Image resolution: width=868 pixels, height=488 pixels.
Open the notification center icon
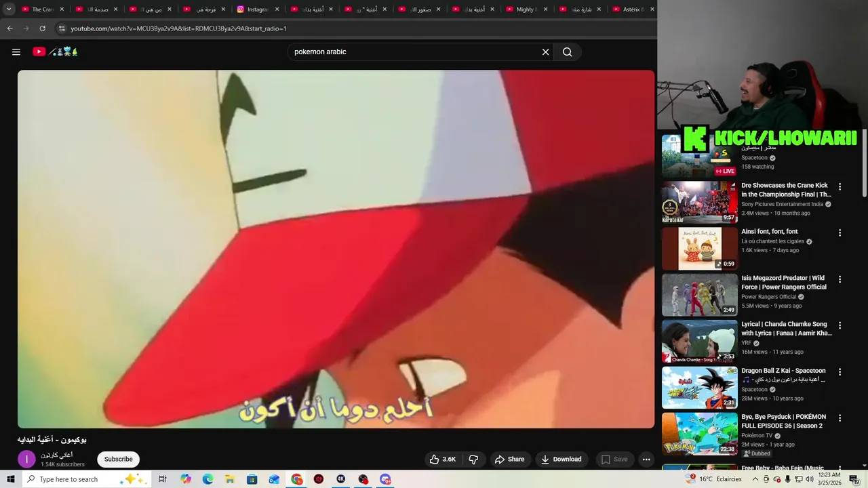[854, 479]
